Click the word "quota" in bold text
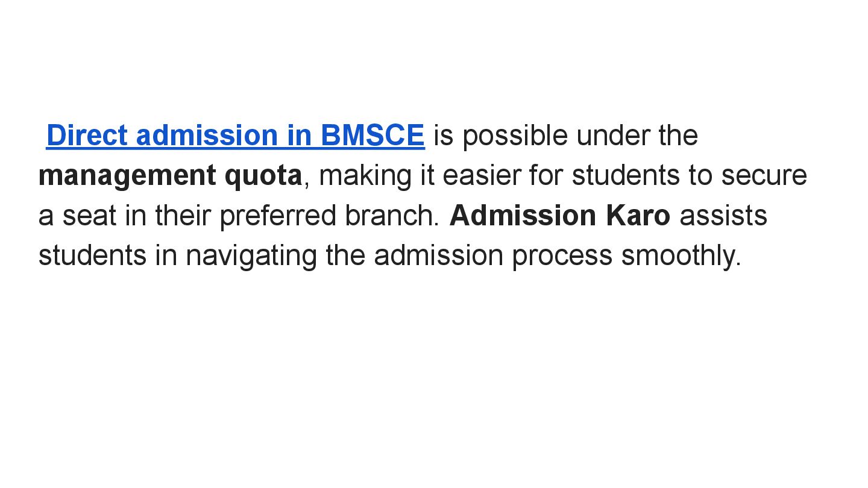Screen dimensions: 868x488 click(263, 176)
